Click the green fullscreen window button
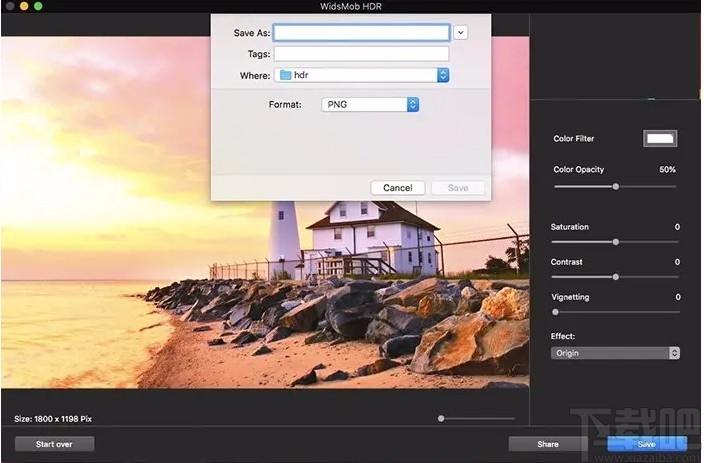The width and height of the screenshot is (704, 463). [x=38, y=6]
